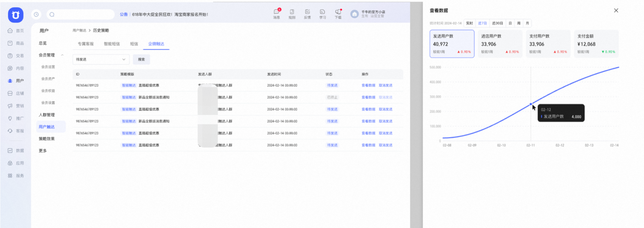This screenshot has width=644, height=228.
Task: Click 用户触达 breadcrumb link
Action: point(79,30)
